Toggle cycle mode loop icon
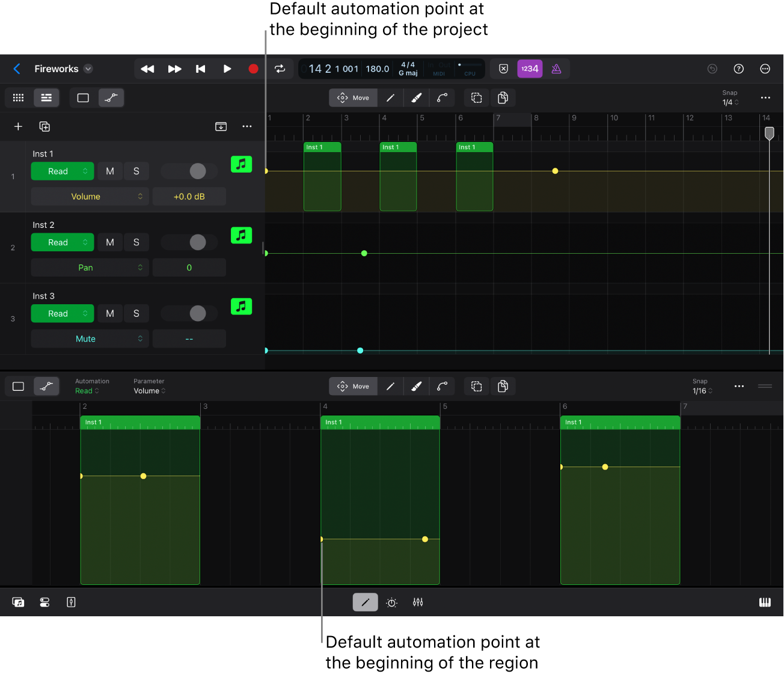784x677 pixels. [x=280, y=69]
